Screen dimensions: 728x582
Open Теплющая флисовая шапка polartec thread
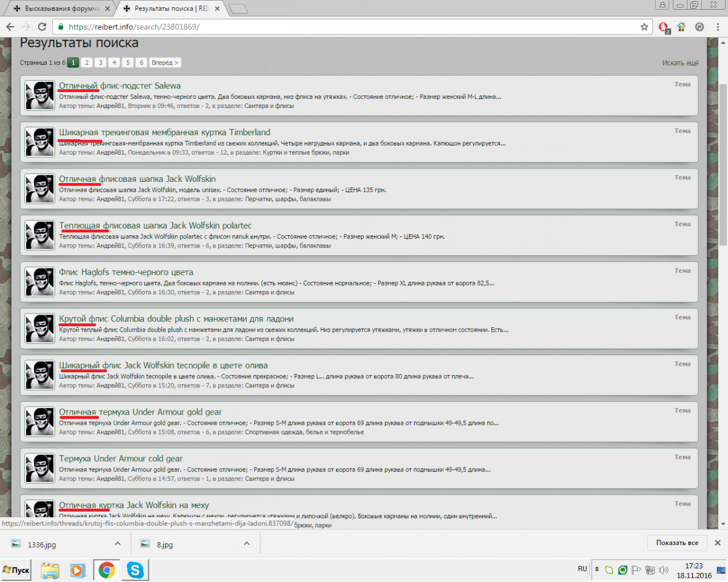pos(155,226)
